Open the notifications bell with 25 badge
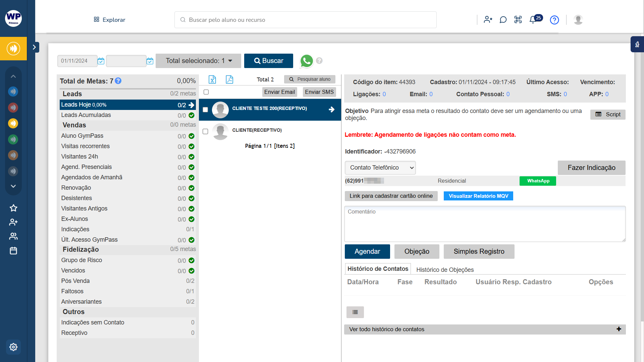Screen dimensions: 644x362 (533, 20)
